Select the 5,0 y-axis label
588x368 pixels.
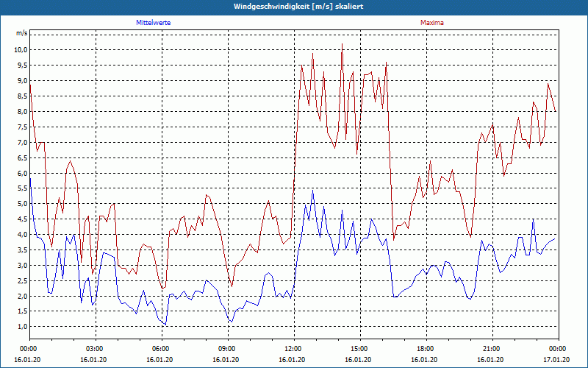pos(23,204)
